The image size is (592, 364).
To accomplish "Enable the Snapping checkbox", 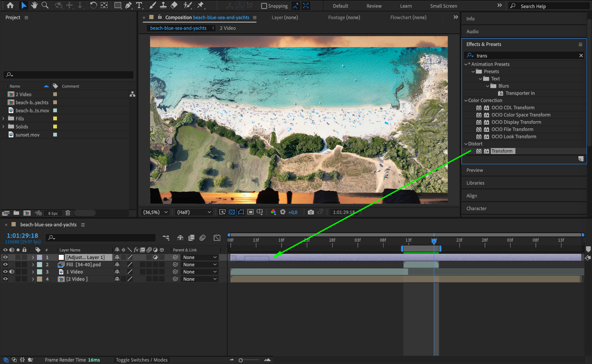I will 264,6.
